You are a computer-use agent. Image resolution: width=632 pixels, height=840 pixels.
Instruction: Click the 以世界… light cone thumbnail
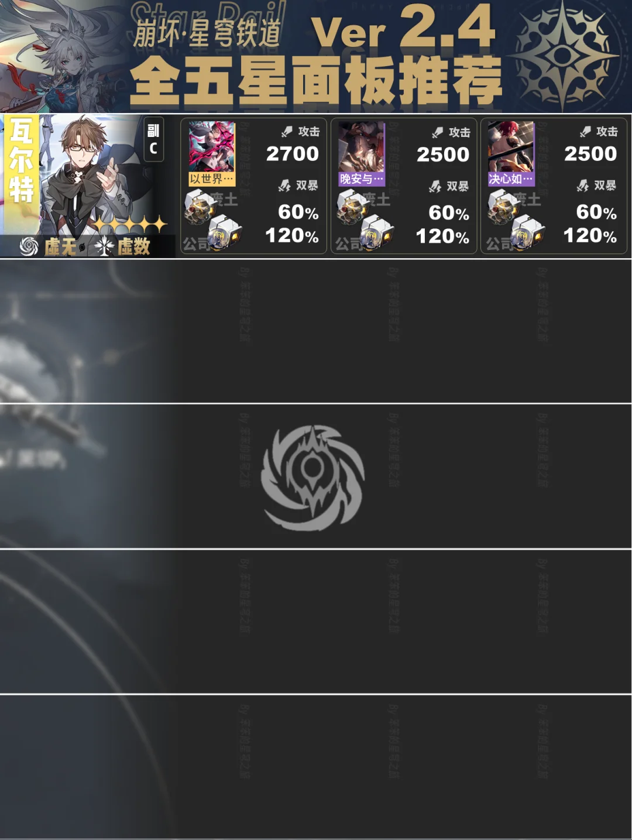pos(212,153)
